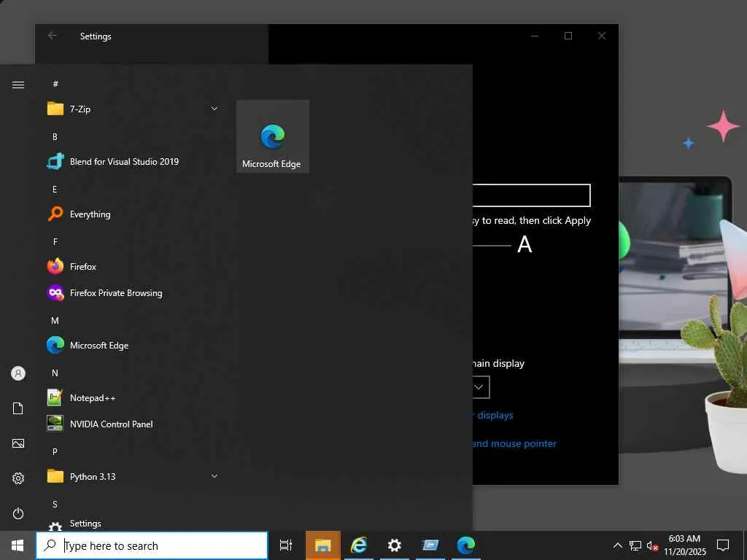
Task: Open NVIDIA Control Panel
Action: tap(133, 424)
